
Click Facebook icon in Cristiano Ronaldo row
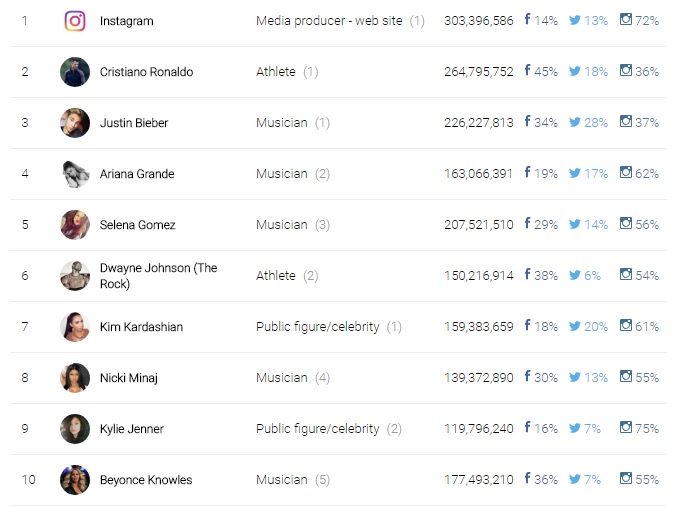click(527, 70)
